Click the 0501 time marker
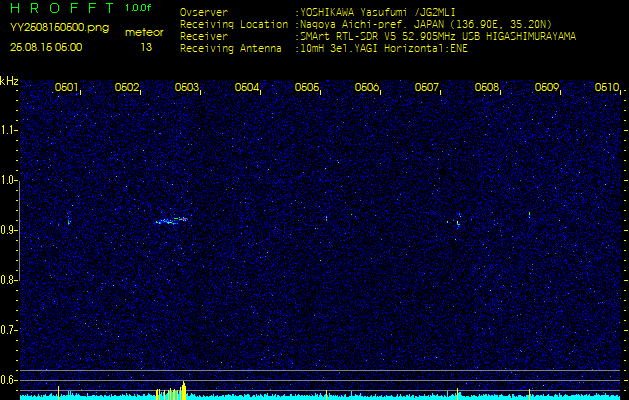This screenshot has height=400, width=629. click(66, 87)
